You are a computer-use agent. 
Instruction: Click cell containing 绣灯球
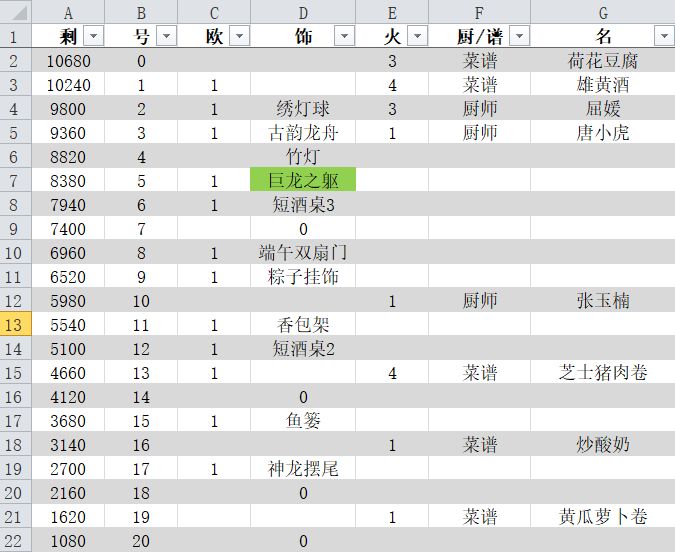[x=303, y=109]
